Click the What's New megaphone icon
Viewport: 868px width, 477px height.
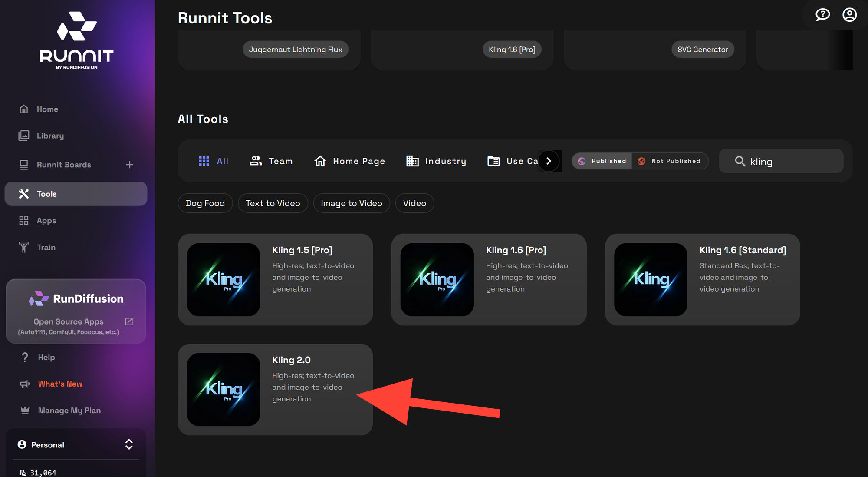tap(25, 384)
